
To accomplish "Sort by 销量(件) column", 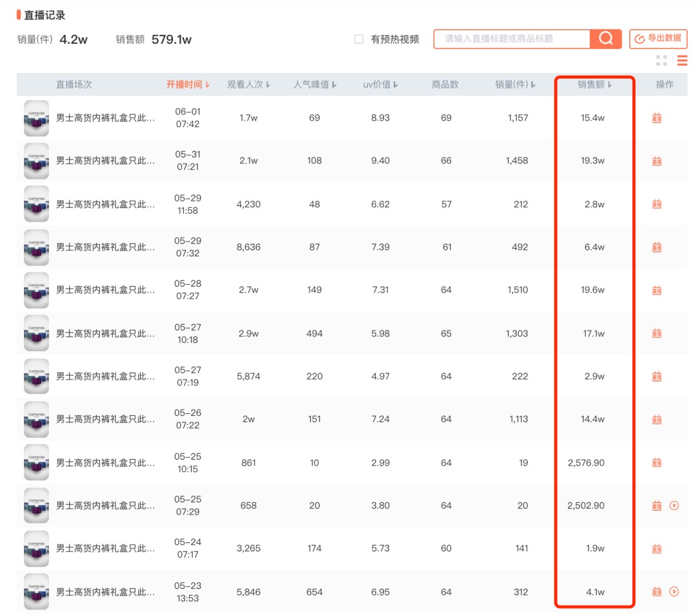I will coord(515,85).
